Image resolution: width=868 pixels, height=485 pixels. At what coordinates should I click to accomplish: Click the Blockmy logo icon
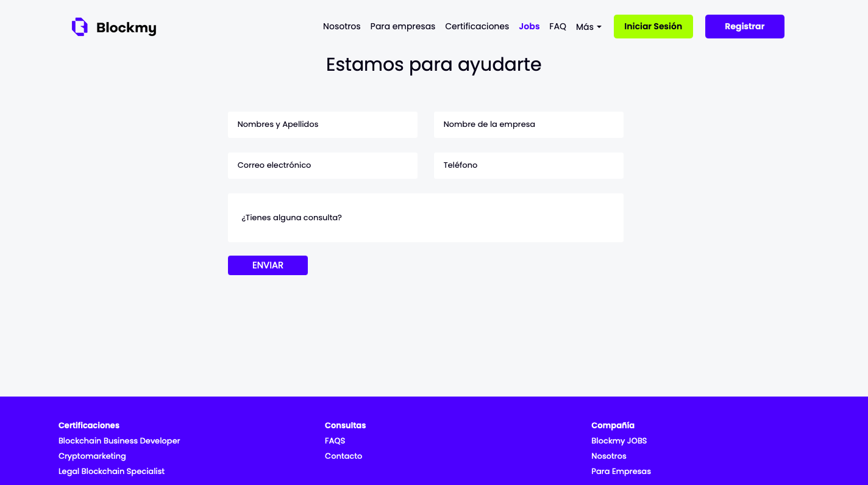(80, 27)
